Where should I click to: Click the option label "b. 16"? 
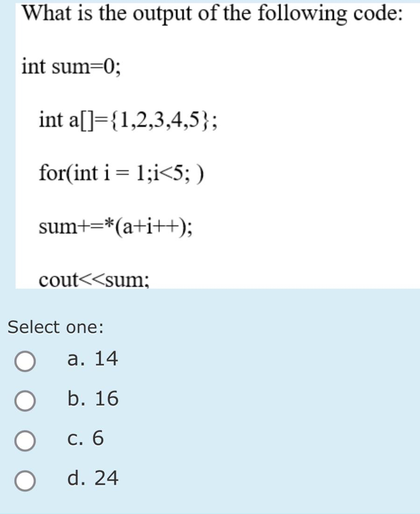point(92,399)
